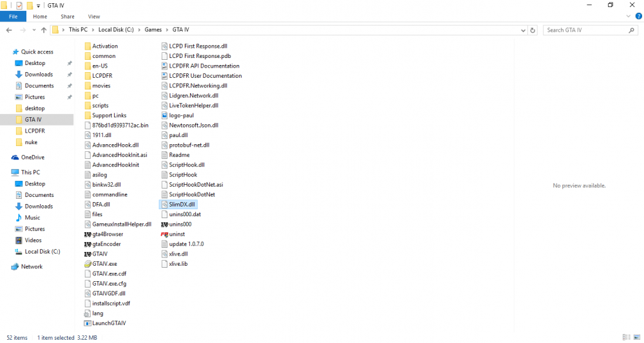Select This PC in navigation pane

click(30, 172)
